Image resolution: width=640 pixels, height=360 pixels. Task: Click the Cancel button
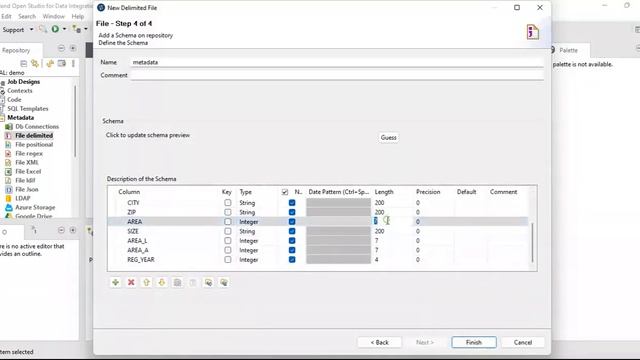point(523,342)
